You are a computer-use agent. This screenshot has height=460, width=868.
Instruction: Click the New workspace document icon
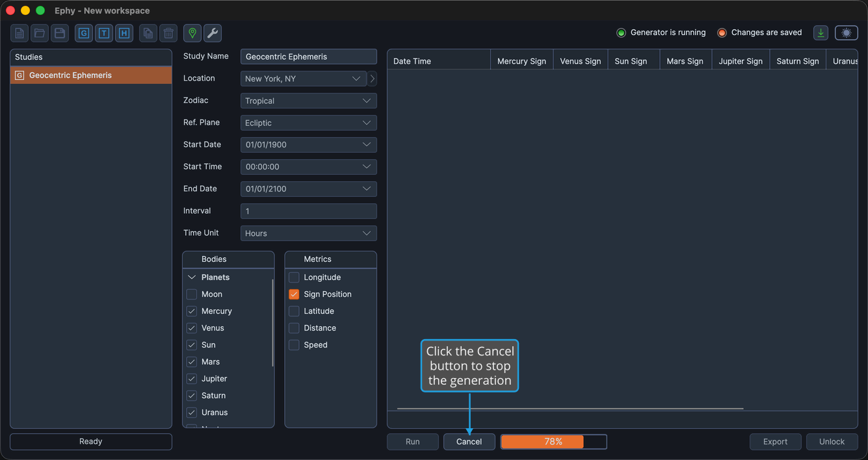click(x=20, y=33)
